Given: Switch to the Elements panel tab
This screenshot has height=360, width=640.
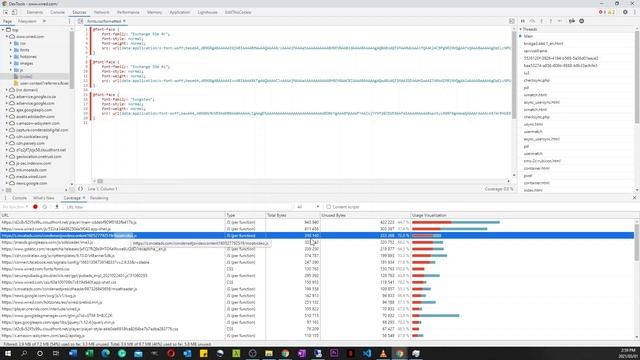Looking at the screenshot, I should pos(34,12).
